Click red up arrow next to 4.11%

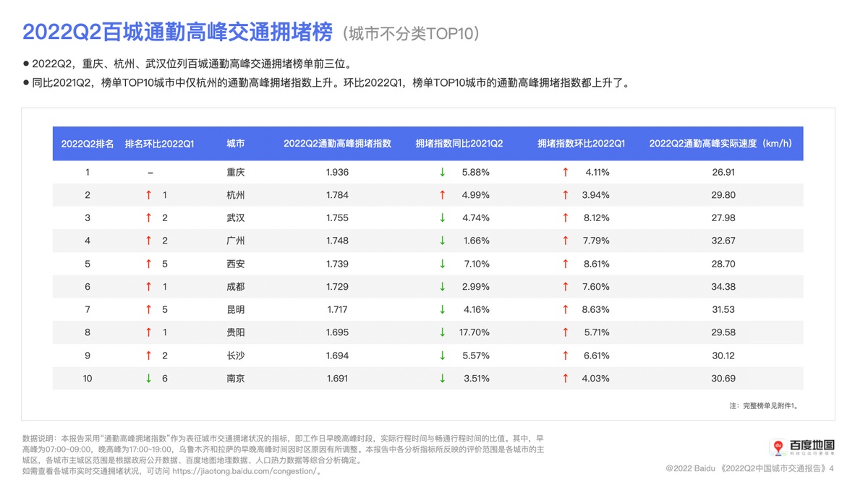(x=566, y=172)
